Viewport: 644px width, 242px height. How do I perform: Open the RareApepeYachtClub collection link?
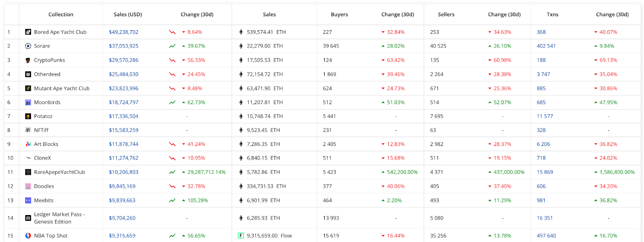point(60,172)
